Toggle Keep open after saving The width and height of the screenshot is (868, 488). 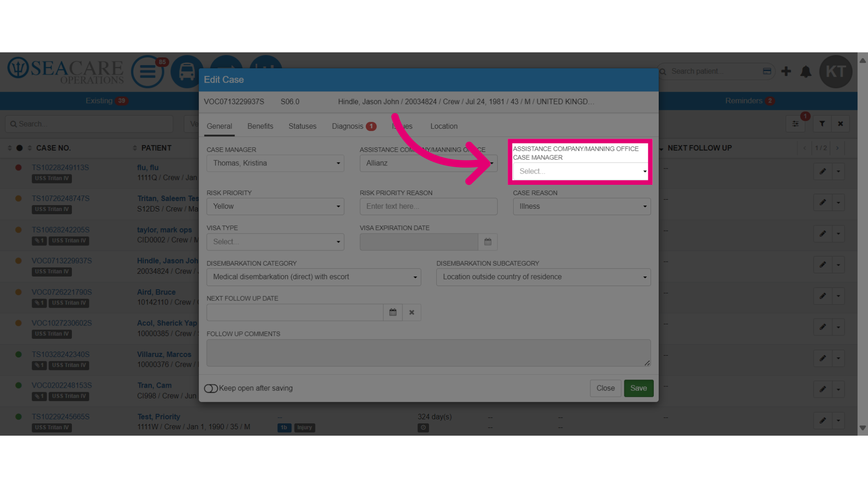coord(211,388)
